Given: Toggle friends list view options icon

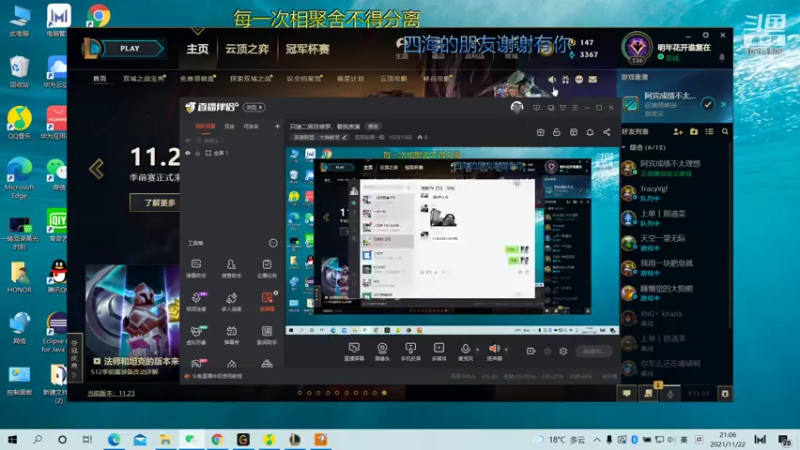Looking at the screenshot, I should click(709, 132).
